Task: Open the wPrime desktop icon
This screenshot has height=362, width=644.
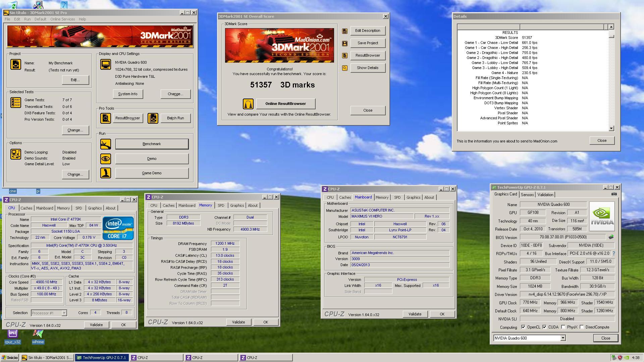Action: pos(38,337)
